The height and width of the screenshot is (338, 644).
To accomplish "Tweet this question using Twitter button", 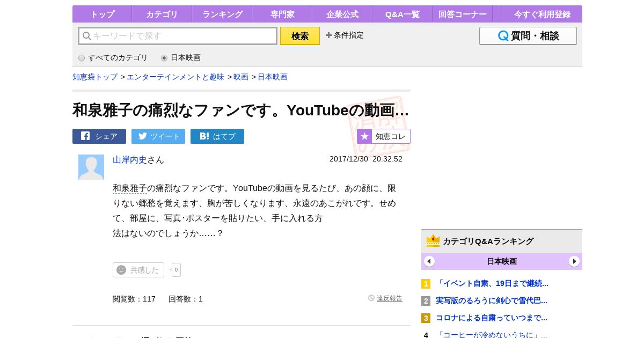I will click(158, 136).
